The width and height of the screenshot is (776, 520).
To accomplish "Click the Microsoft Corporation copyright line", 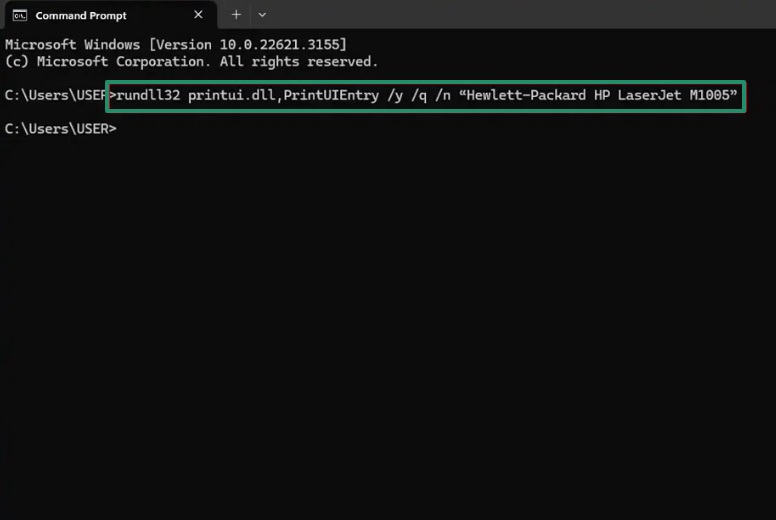I will point(190,61).
